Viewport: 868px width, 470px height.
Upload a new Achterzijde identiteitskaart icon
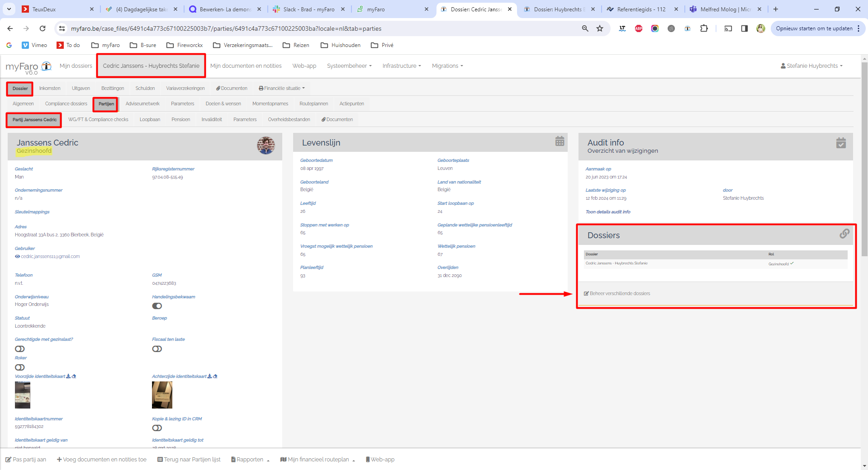pyautogui.click(x=215, y=376)
